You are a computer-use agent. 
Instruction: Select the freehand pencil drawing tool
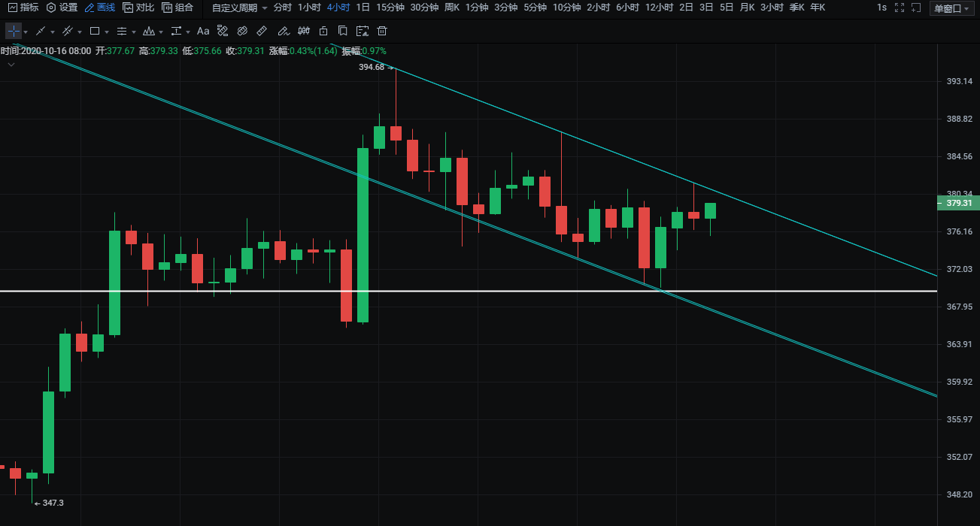click(283, 32)
